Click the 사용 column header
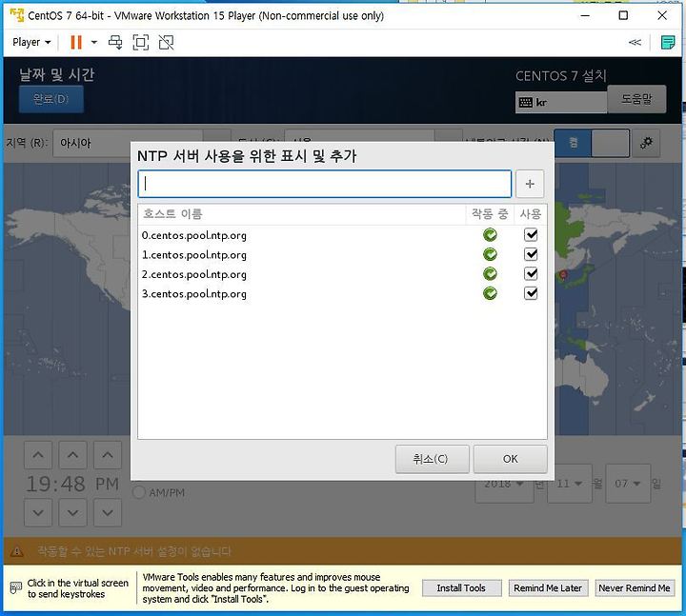This screenshot has width=686, height=616. [531, 214]
